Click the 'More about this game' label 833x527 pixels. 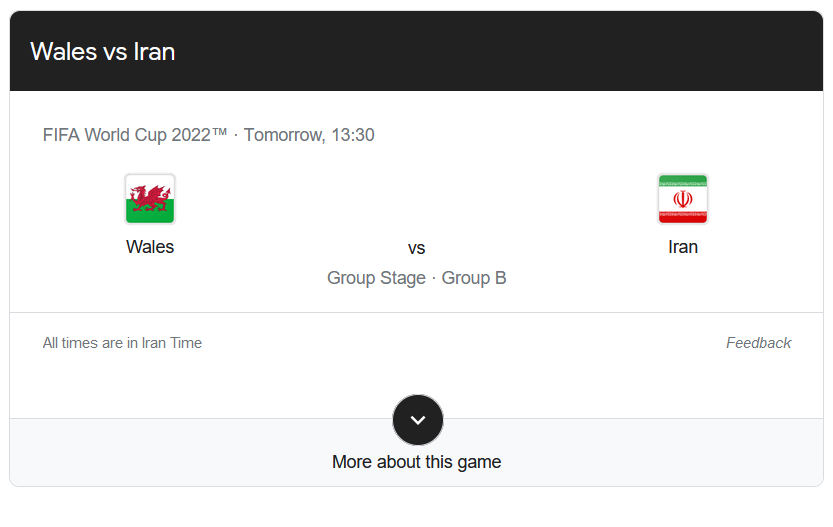416,462
